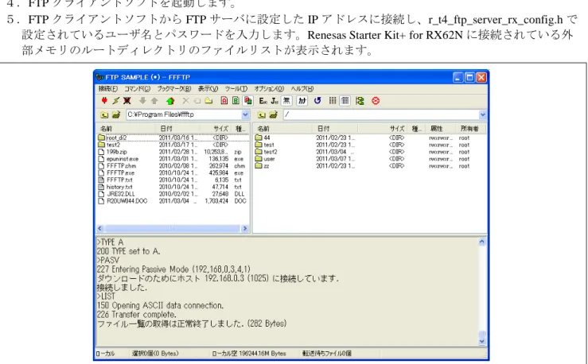Open the 表示(V) menu
Screen dimensions: 588x364
click(x=208, y=89)
